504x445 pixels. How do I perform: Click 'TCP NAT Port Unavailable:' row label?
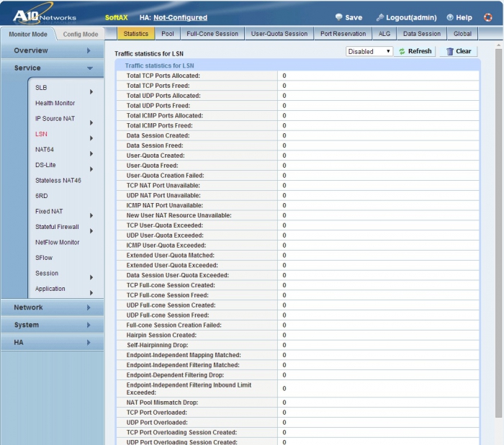tap(163, 185)
